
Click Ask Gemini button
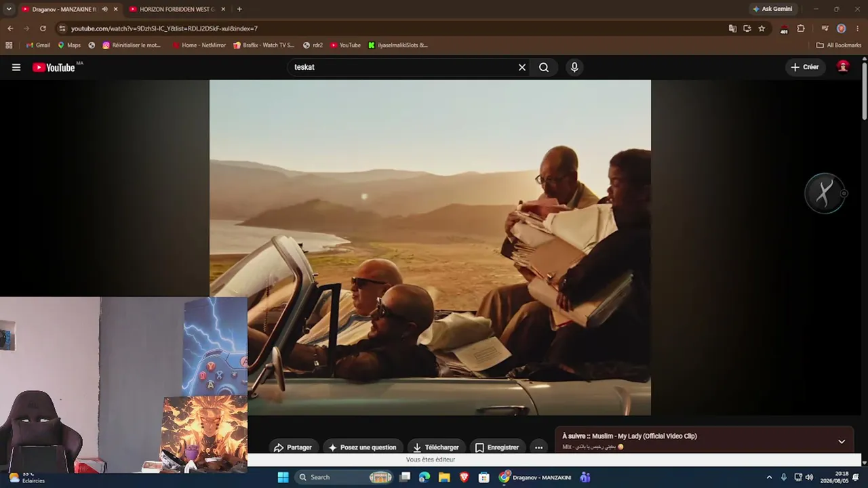click(772, 9)
